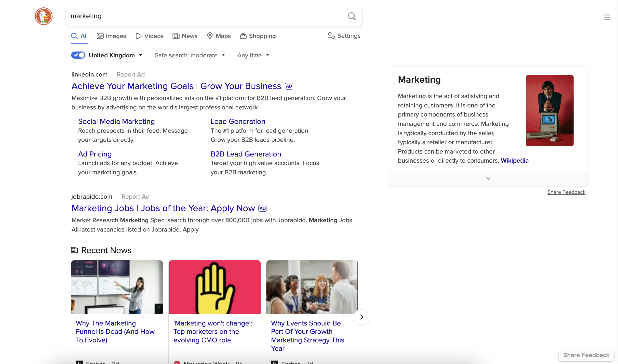
Task: Open Why The Marketing Funnel Is Dead headline
Action: click(x=115, y=332)
